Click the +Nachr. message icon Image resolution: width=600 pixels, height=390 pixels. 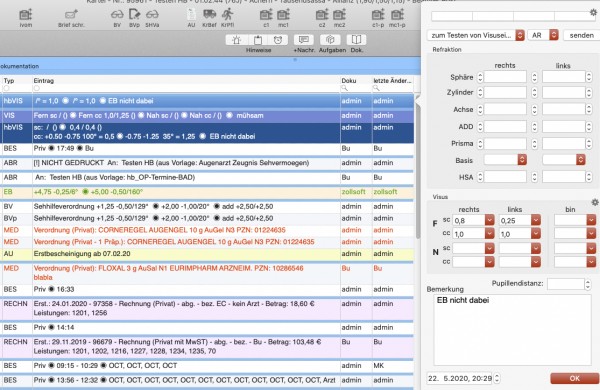pyautogui.click(x=304, y=40)
